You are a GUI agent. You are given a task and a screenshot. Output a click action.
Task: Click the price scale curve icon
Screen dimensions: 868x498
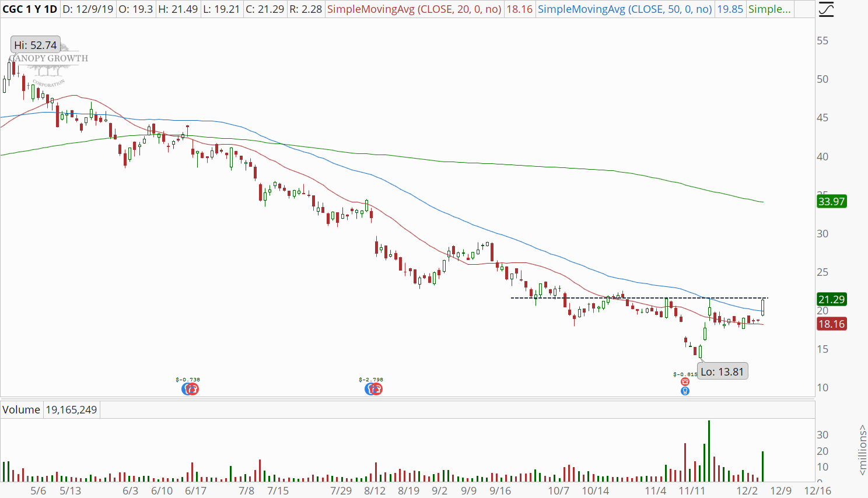click(827, 9)
